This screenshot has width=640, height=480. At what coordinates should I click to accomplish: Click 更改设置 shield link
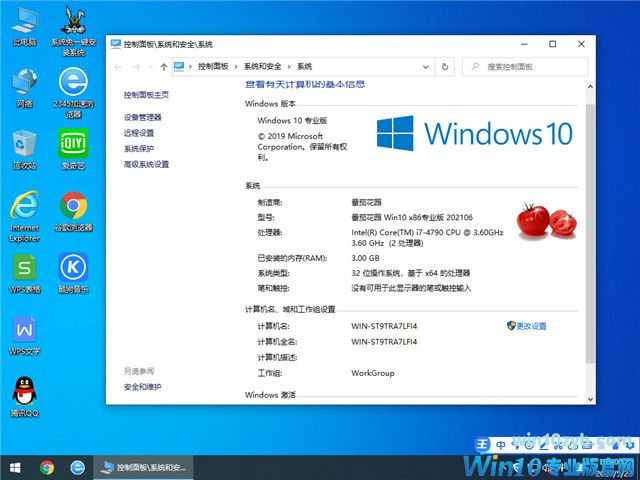(x=527, y=326)
